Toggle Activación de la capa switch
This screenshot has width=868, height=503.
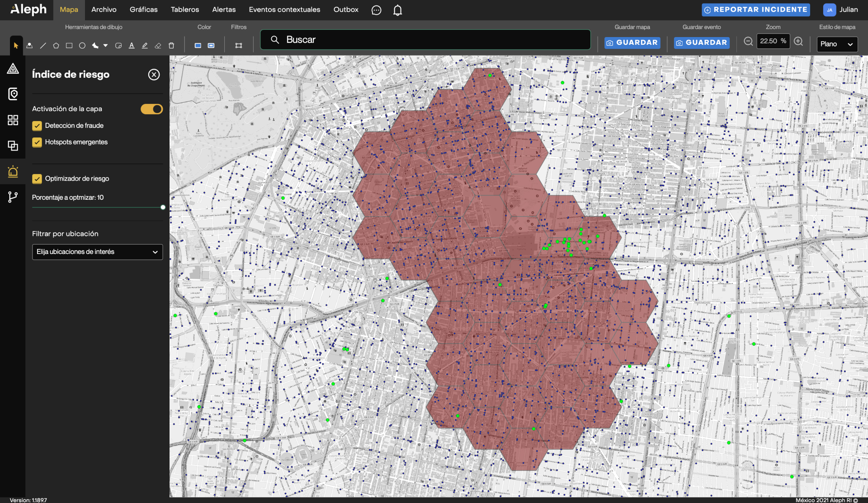click(151, 109)
